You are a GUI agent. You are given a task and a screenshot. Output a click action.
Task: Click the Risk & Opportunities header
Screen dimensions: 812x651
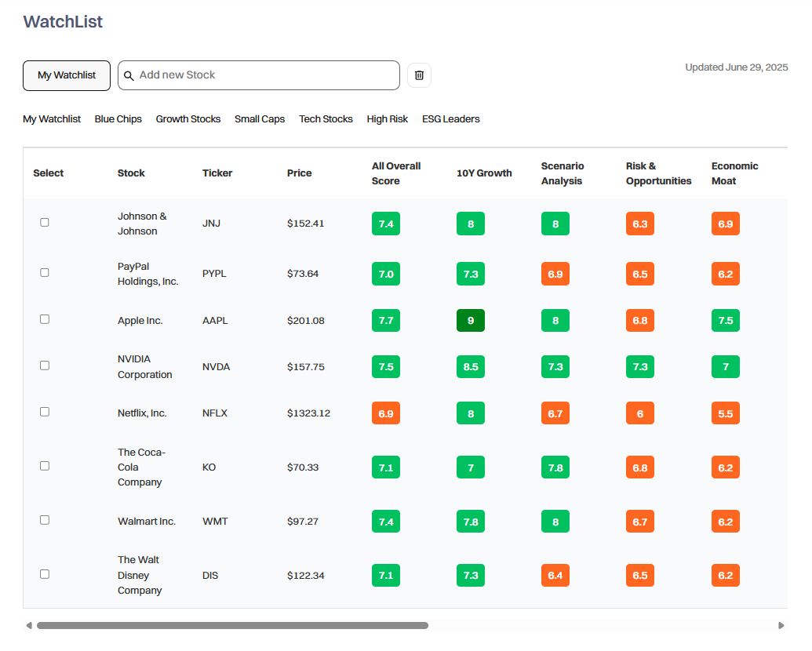pyautogui.click(x=658, y=173)
